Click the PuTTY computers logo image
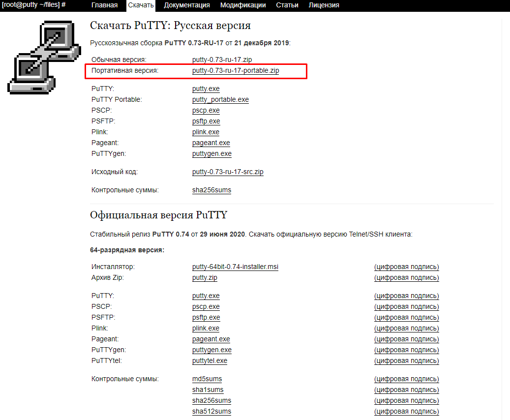Viewport: 510px width, 420px height. pos(44,58)
